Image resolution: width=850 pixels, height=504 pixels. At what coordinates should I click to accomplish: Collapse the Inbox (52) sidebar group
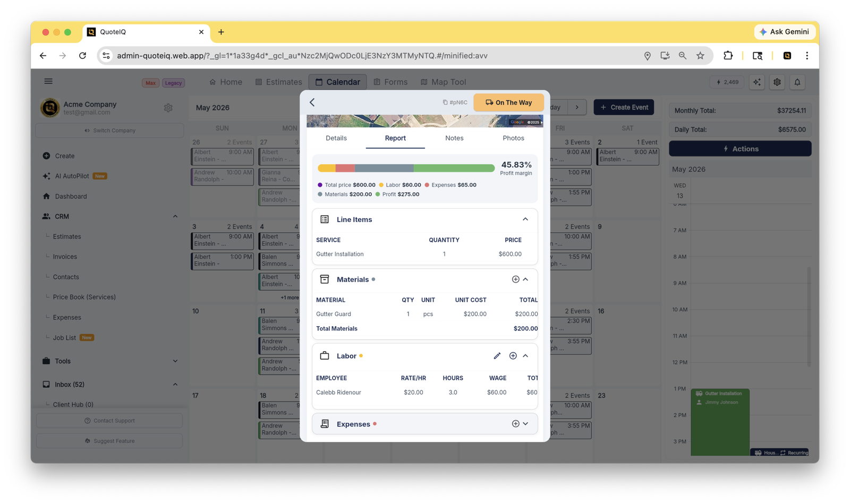(x=175, y=385)
